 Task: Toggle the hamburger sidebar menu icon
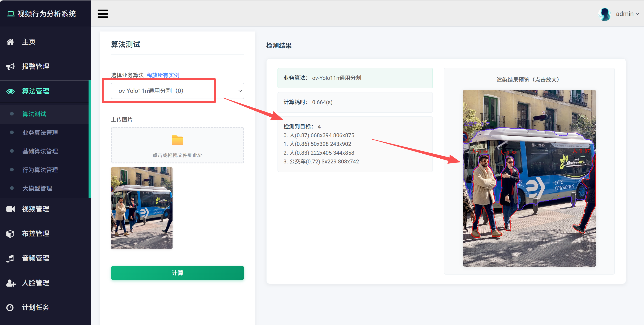102,14
